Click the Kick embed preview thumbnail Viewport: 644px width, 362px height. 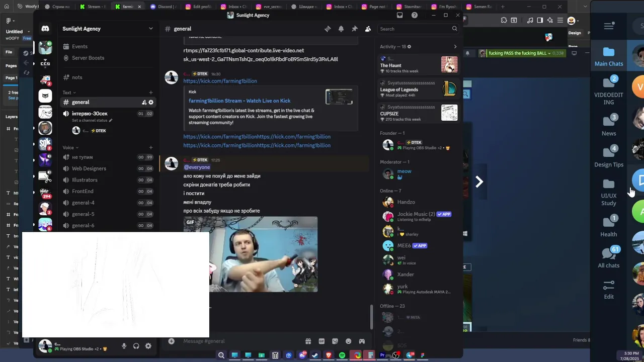[339, 97]
